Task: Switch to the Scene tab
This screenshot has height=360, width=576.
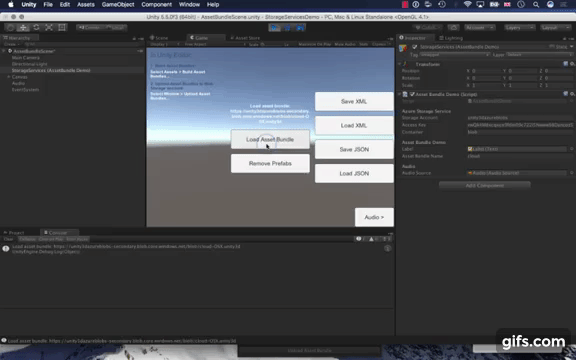Action: pyautogui.click(x=159, y=38)
